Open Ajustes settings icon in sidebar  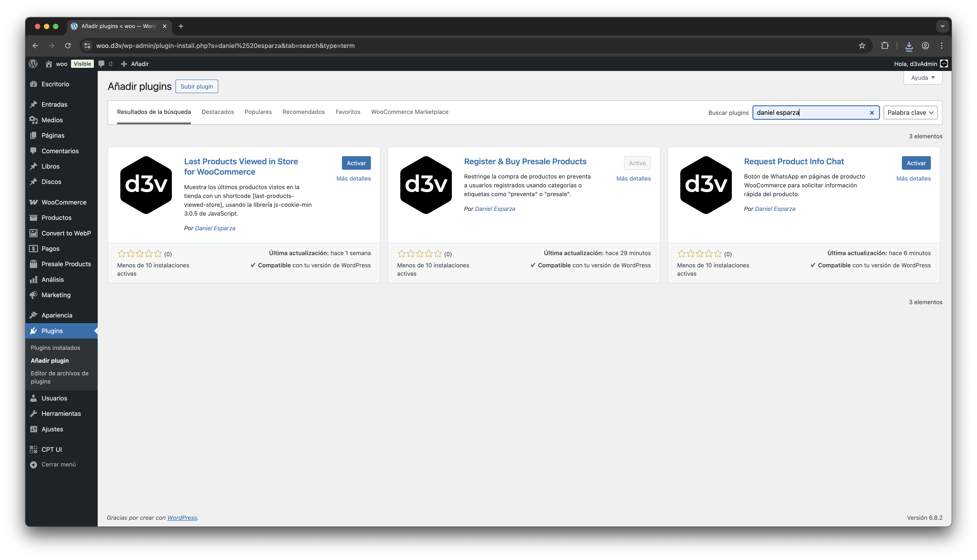pos(33,429)
